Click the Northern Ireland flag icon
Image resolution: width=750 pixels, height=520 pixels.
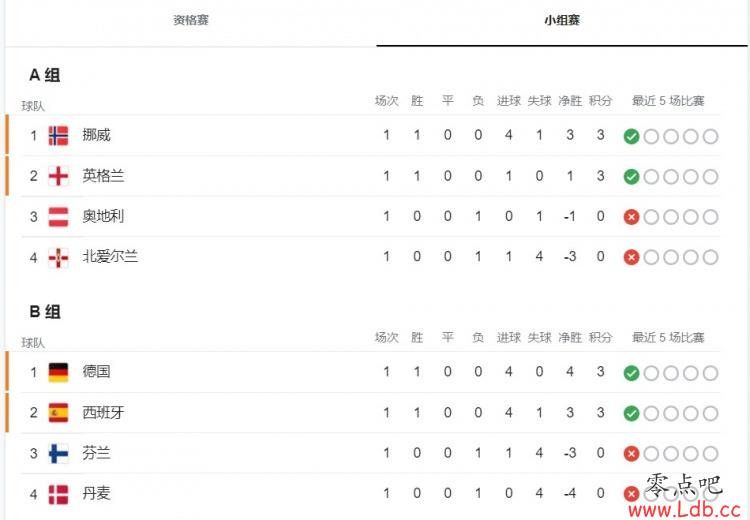coord(58,257)
